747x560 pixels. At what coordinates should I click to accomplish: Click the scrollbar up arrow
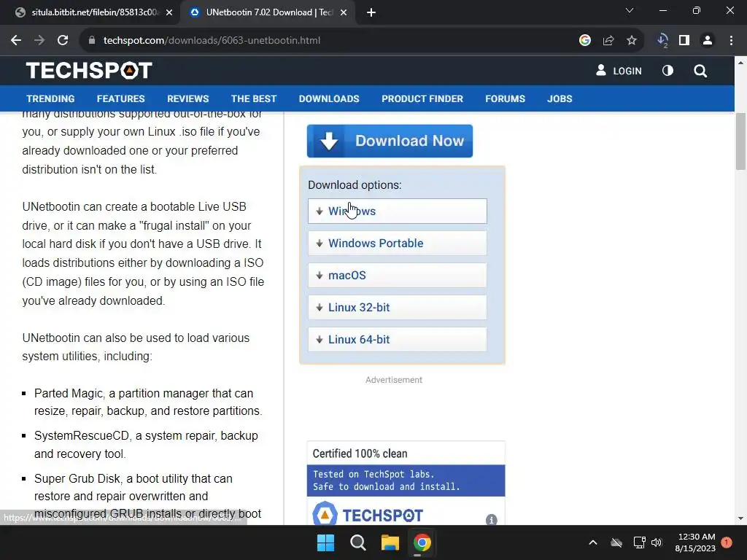(740, 63)
